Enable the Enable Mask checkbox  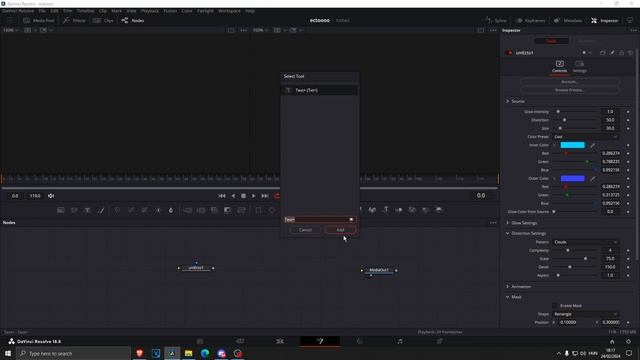pyautogui.click(x=554, y=305)
